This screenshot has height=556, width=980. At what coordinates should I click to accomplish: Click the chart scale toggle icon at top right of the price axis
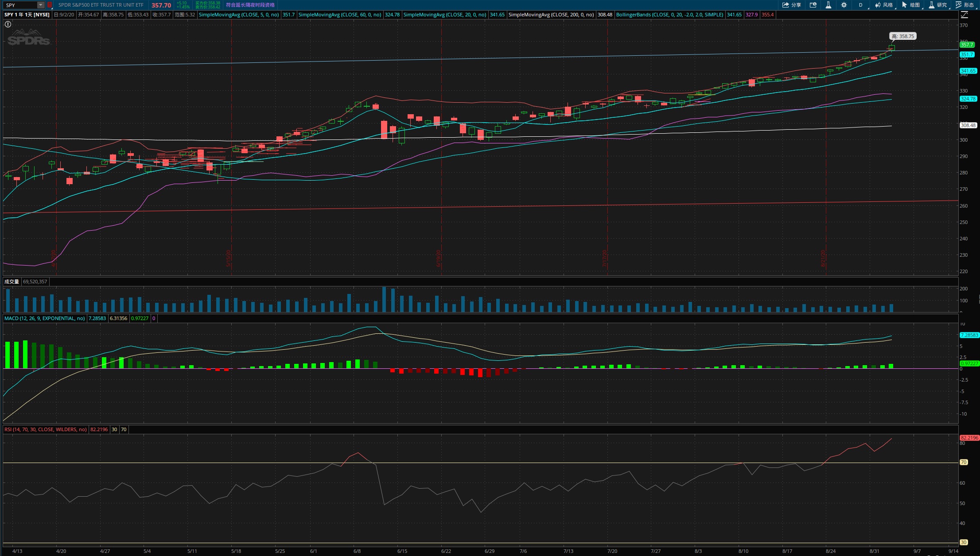pos(964,15)
